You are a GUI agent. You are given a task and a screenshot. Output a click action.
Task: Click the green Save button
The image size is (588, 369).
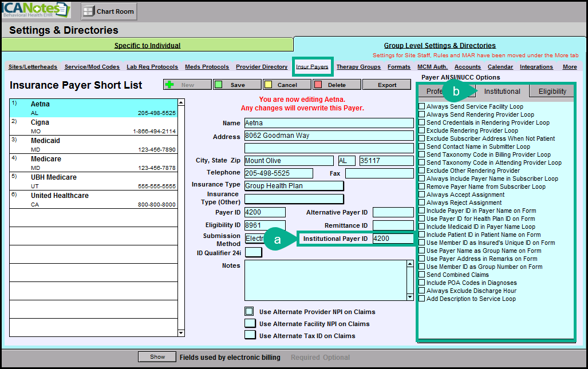click(x=237, y=85)
